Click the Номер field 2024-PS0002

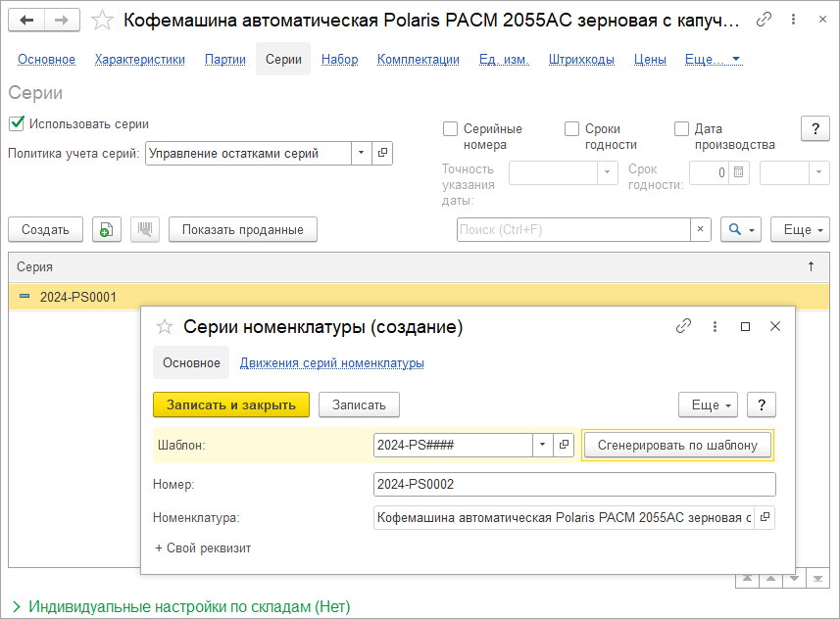574,484
